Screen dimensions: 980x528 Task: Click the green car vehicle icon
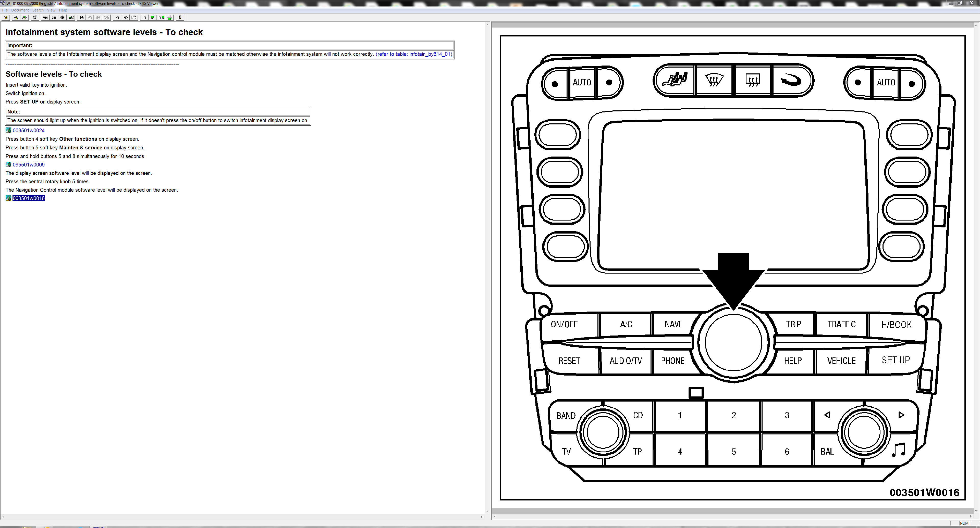(71, 18)
